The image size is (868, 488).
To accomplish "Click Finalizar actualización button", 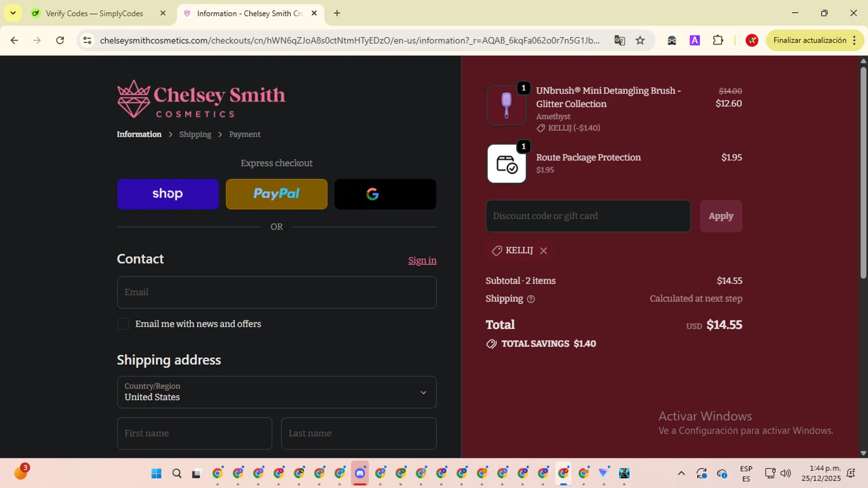I will 810,41.
